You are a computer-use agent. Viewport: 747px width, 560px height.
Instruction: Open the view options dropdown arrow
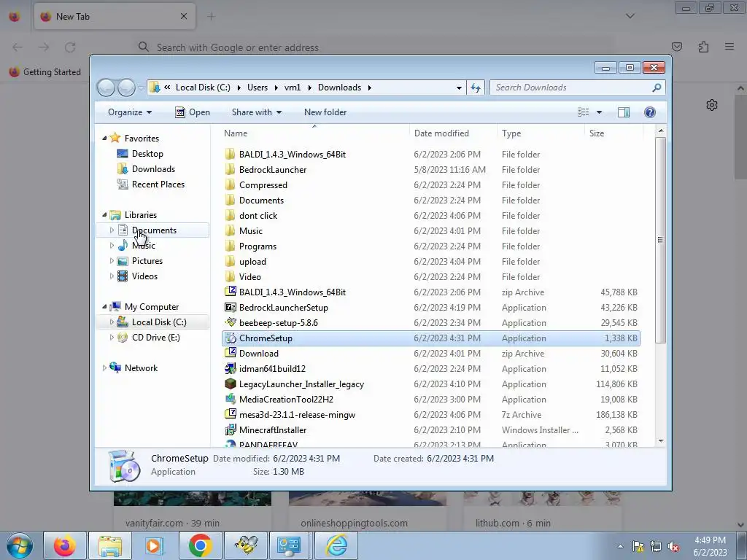pyautogui.click(x=600, y=112)
